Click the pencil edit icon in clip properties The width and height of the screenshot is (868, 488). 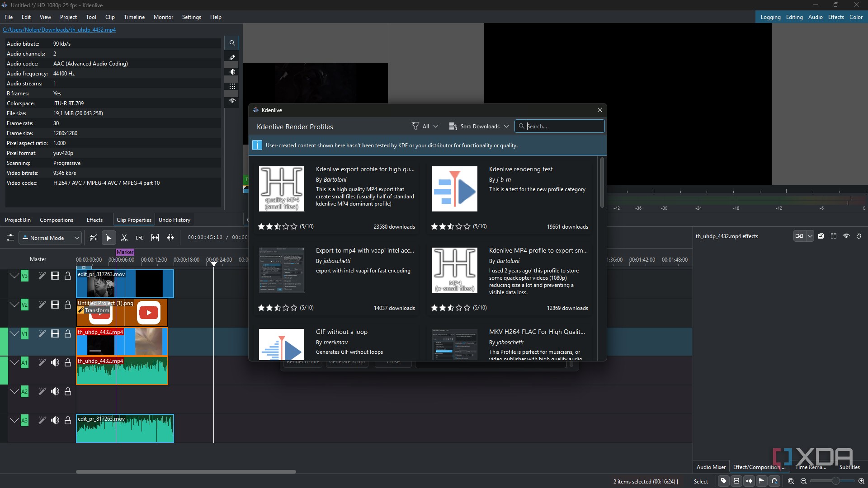pyautogui.click(x=232, y=57)
